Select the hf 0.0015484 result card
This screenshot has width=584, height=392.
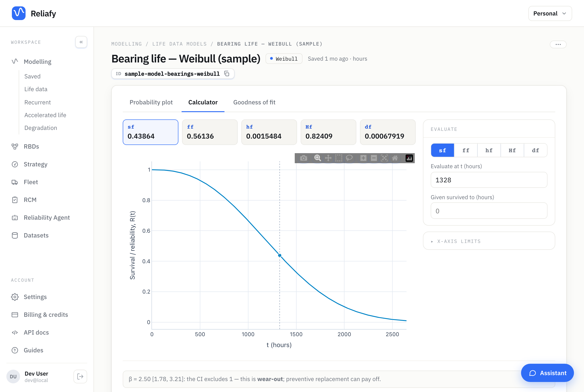(x=269, y=132)
